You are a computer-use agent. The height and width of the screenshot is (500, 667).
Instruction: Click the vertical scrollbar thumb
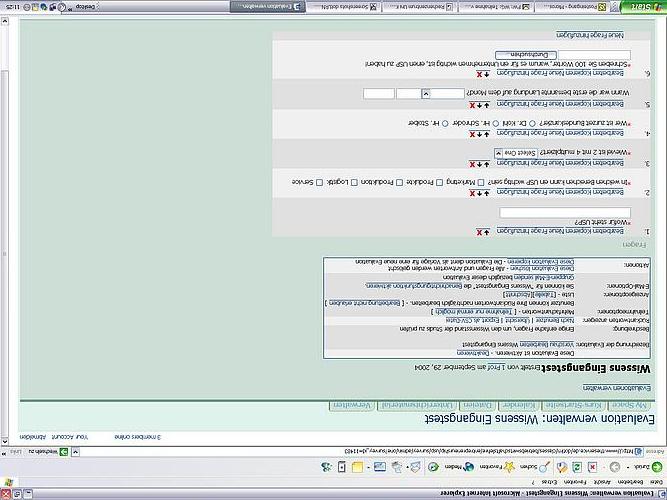(x=4, y=253)
